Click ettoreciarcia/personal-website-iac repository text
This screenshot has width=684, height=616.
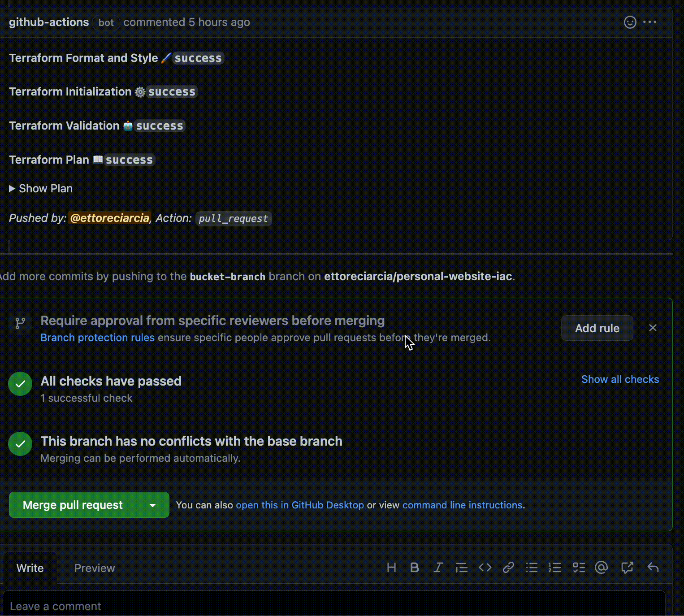[x=418, y=276]
